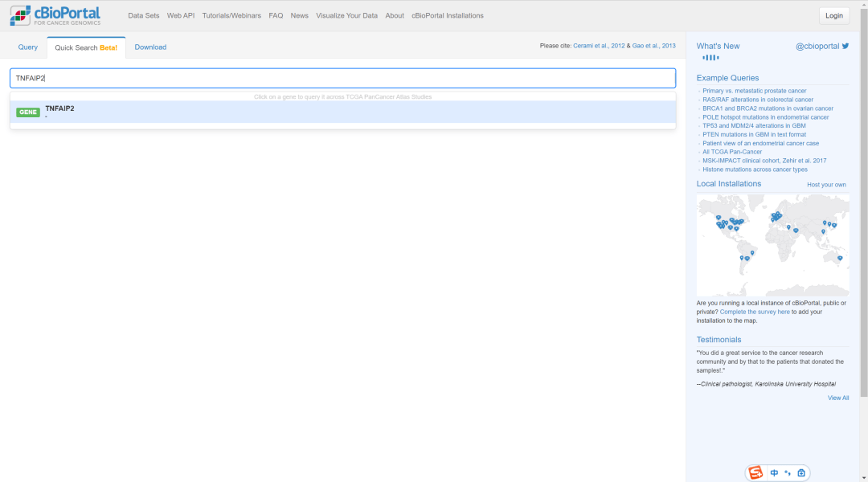Click the Sogou input method logo

[755, 472]
